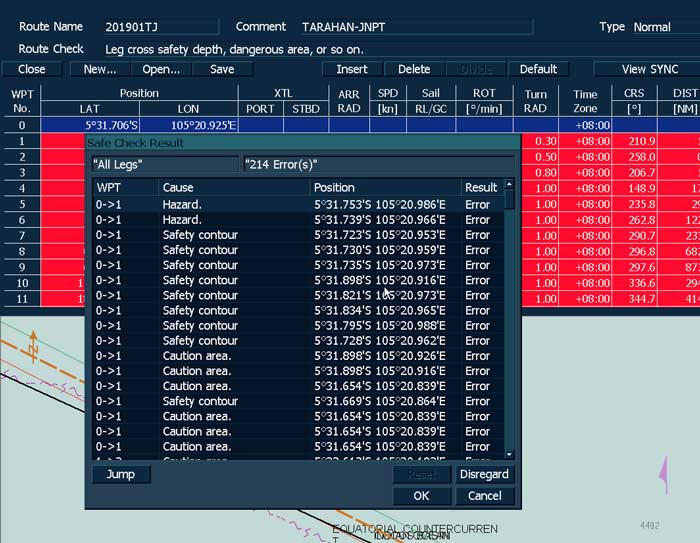Click the magenta arrow marker on chart
Viewport: 700px width, 543px height.
tap(662, 471)
